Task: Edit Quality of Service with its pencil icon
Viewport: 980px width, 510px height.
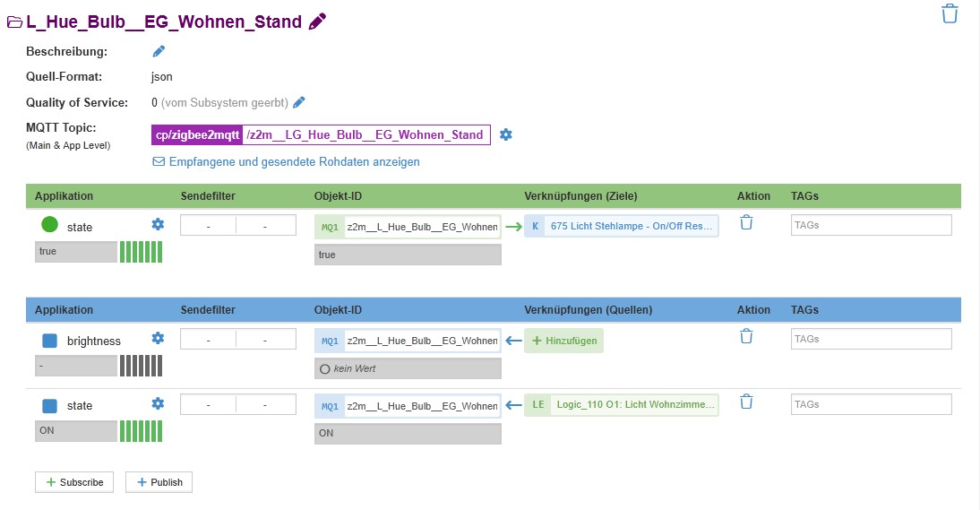Action: point(299,102)
